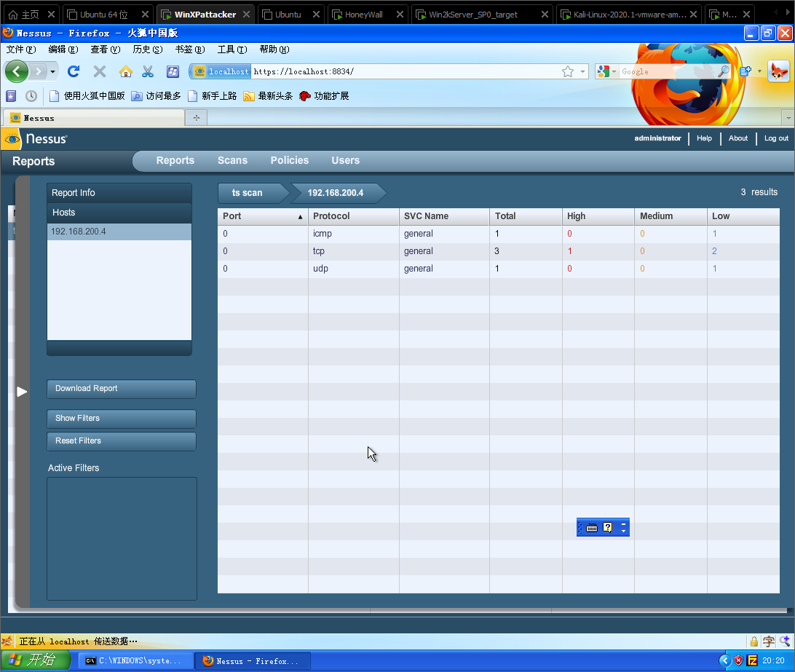This screenshot has height=672, width=795.
Task: Open C:\WINDOWS\system cmd taskbar item
Action: pyautogui.click(x=135, y=661)
